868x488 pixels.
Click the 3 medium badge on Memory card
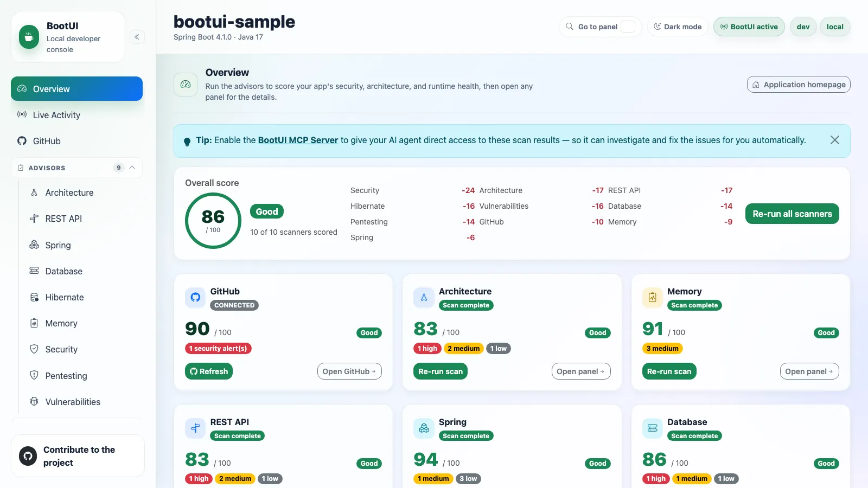[x=662, y=349]
